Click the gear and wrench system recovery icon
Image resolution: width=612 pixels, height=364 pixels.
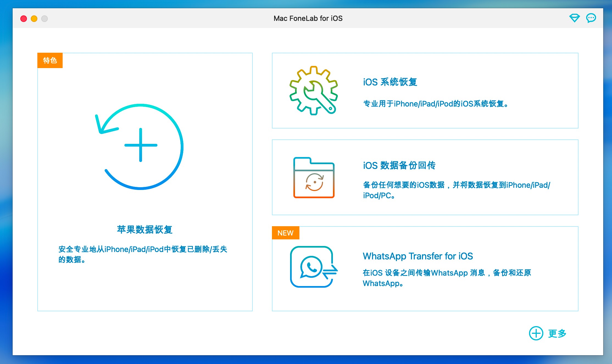[x=314, y=91]
